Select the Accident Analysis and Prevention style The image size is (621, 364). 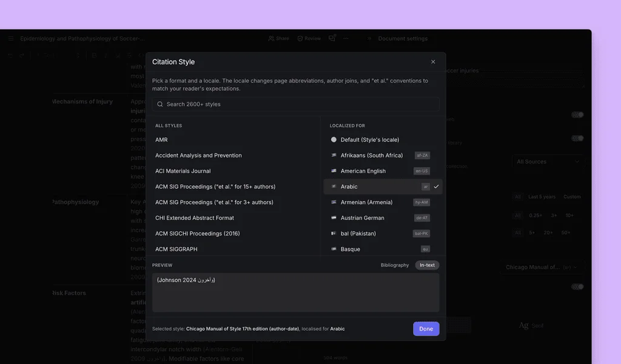point(198,155)
